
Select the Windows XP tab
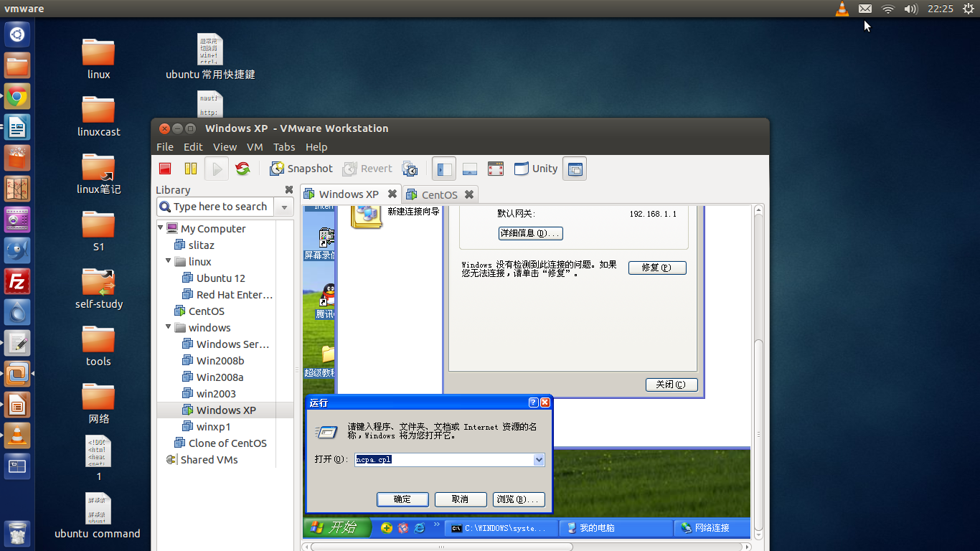pos(349,194)
